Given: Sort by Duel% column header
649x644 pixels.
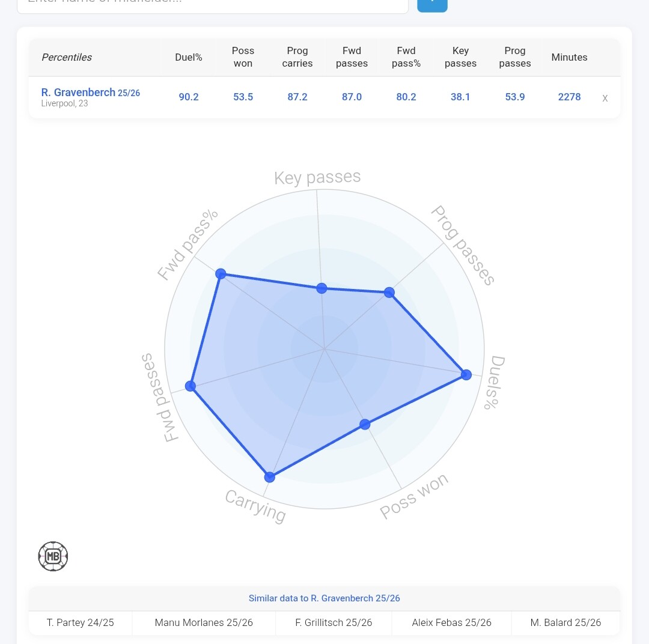Looking at the screenshot, I should 189,57.
